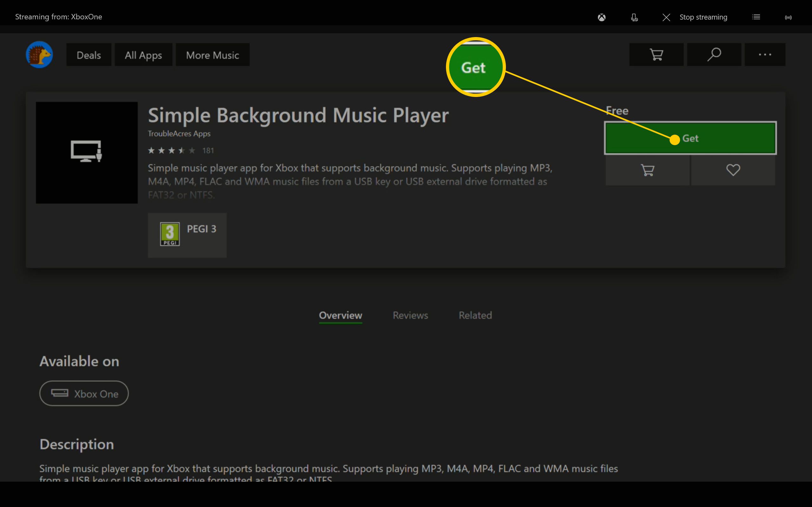Open More Music category
Screen dimensions: 812x507
pyautogui.click(x=212, y=54)
